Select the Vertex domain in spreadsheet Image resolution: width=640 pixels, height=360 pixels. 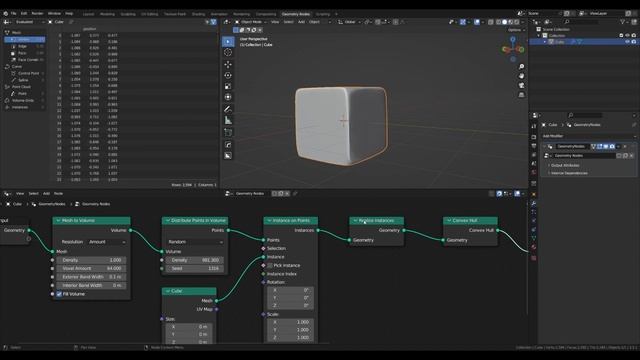(24, 40)
